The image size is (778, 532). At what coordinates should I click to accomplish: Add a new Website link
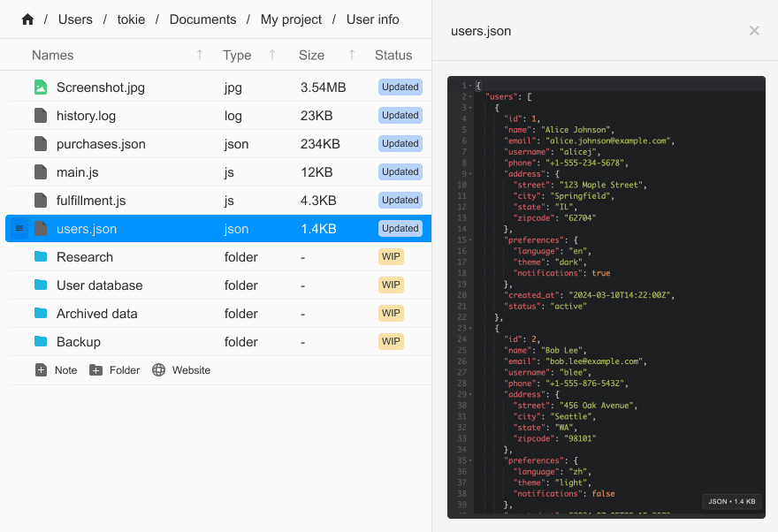(181, 370)
